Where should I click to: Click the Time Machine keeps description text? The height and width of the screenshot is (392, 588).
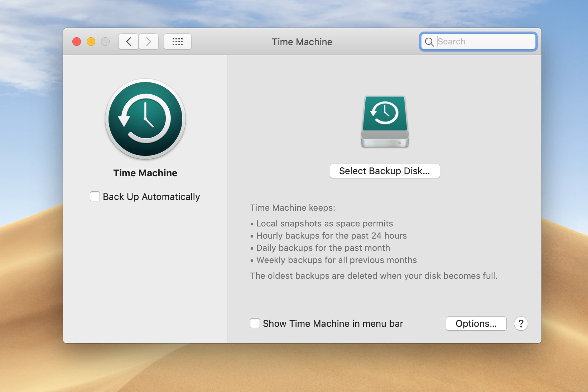pos(292,208)
